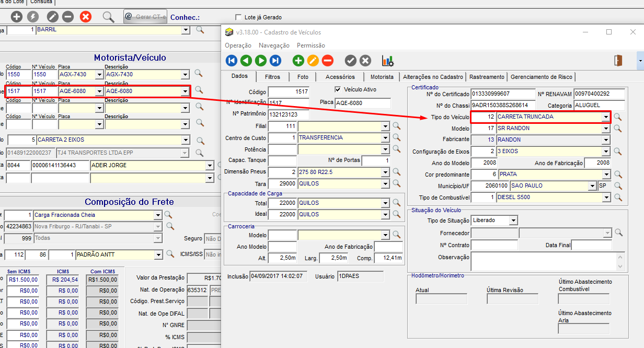Click the orange edit pencil icon
Image resolution: width=644 pixels, height=348 pixels.
[x=313, y=61]
